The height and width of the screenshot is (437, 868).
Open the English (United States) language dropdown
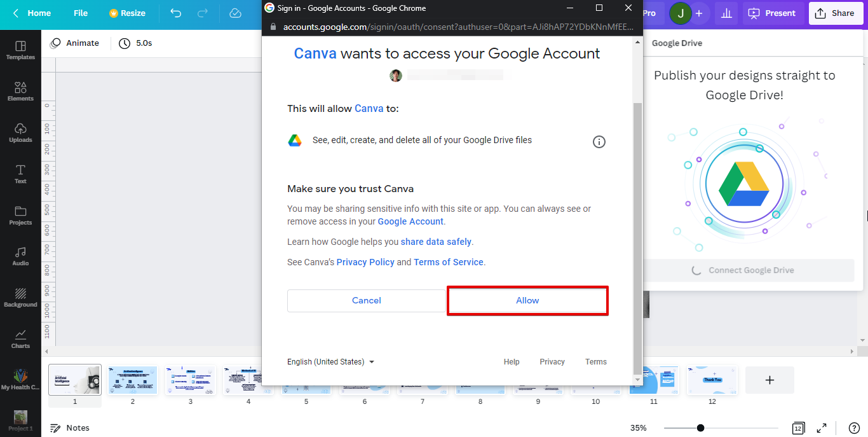coord(330,362)
